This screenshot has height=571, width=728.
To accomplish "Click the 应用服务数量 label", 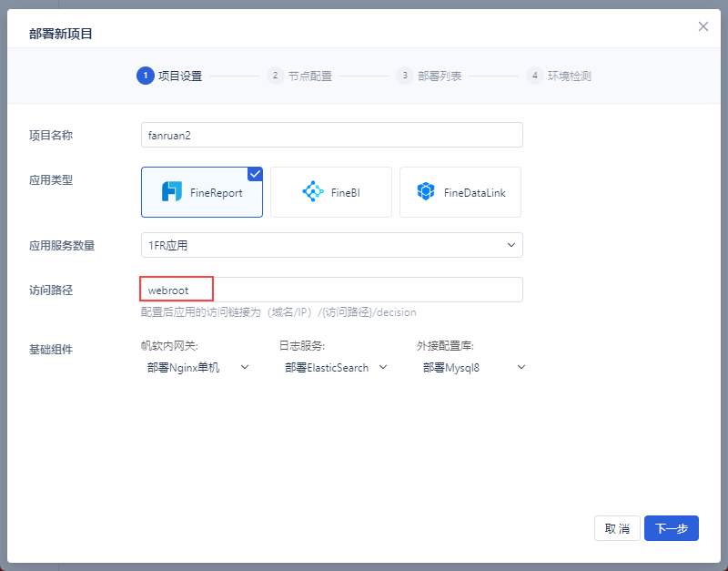I will [62, 245].
